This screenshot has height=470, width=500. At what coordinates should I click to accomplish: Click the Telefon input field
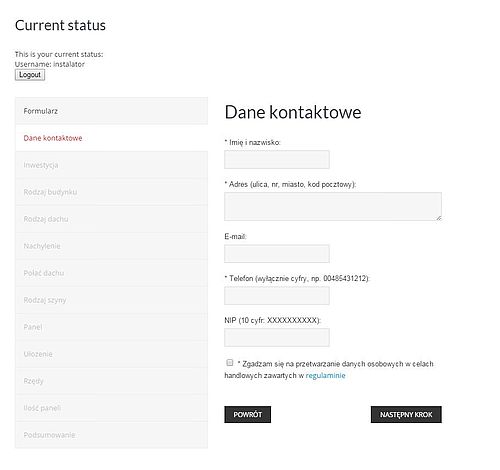click(x=277, y=296)
